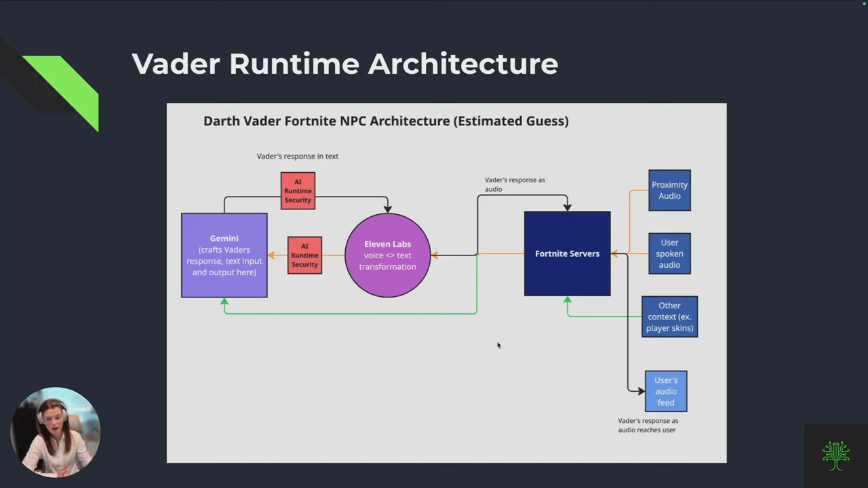
Task: Click the Other context player skins box
Action: click(x=669, y=317)
